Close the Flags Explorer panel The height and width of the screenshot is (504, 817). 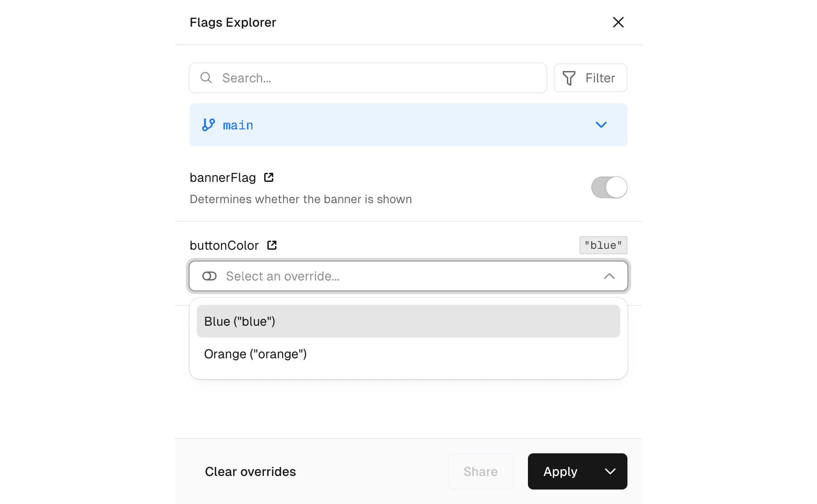point(618,22)
